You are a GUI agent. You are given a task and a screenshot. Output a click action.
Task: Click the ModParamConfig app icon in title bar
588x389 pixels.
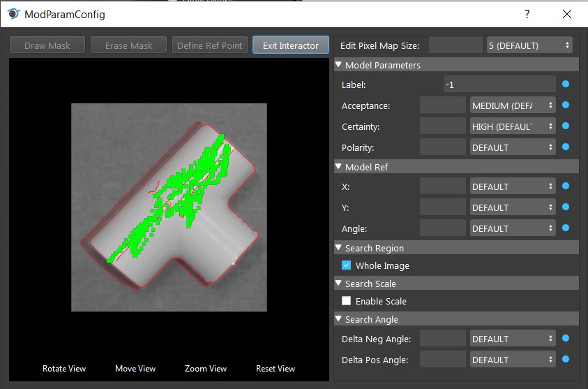[13, 14]
